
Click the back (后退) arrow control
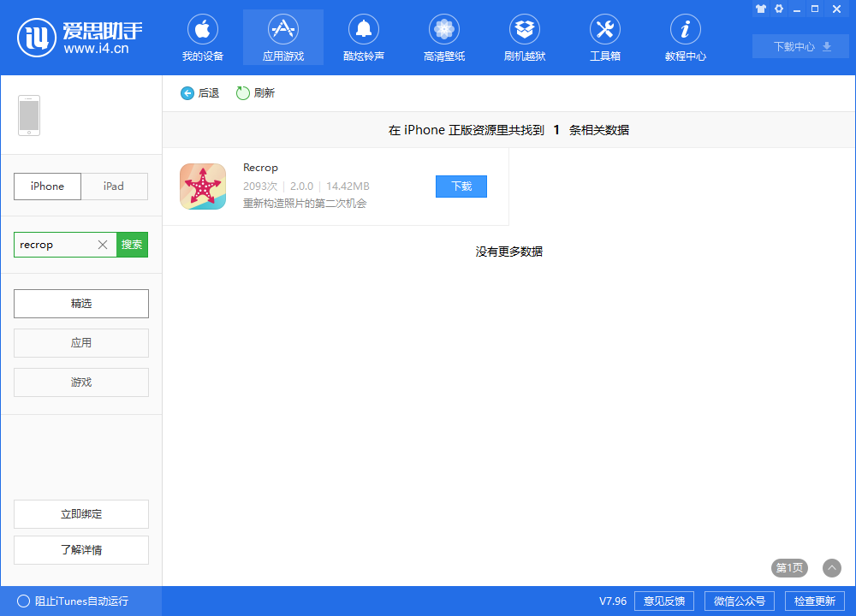[187, 92]
